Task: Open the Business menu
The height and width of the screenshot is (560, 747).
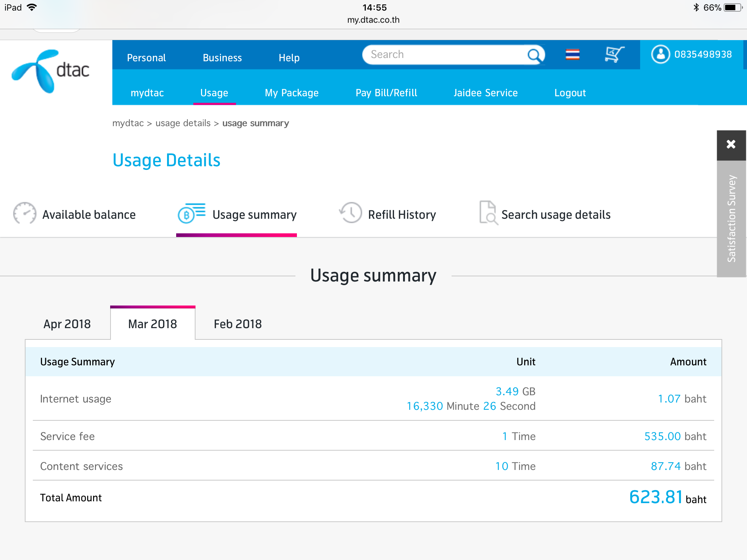Action: pyautogui.click(x=222, y=58)
